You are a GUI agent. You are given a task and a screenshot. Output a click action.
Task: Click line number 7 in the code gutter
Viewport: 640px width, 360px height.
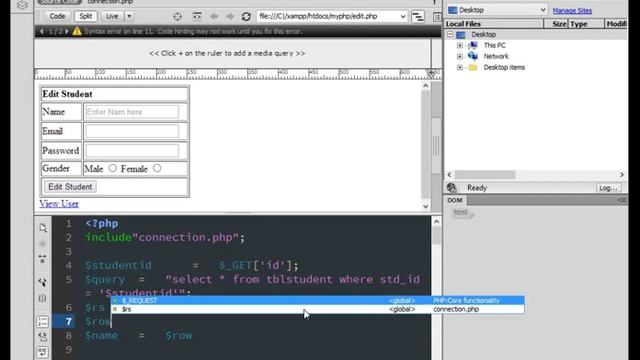[69, 321]
